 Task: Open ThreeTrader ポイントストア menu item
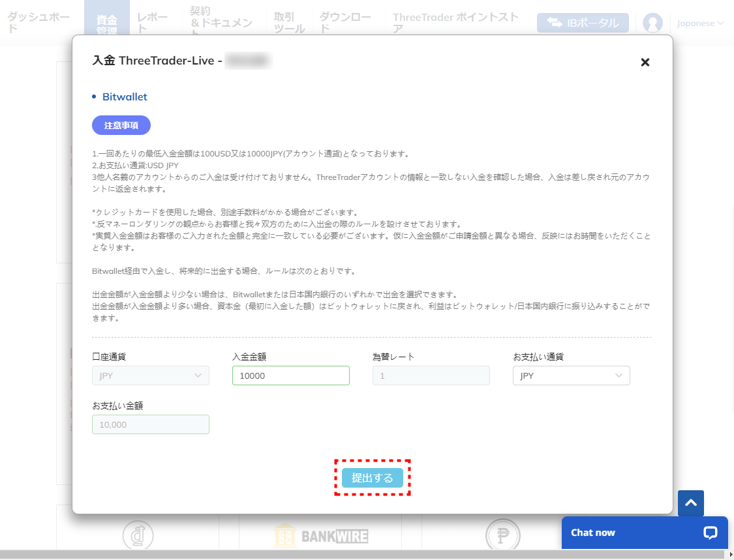[455, 22]
